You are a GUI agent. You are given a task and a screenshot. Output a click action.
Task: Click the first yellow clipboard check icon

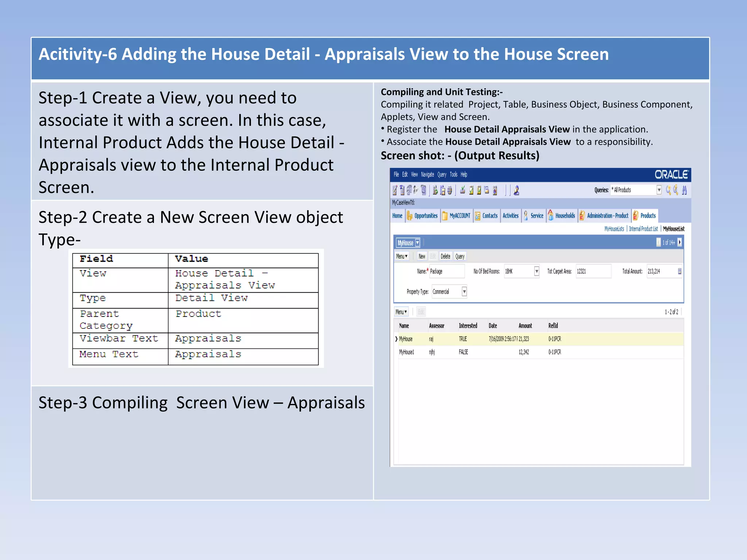pyautogui.click(x=471, y=190)
